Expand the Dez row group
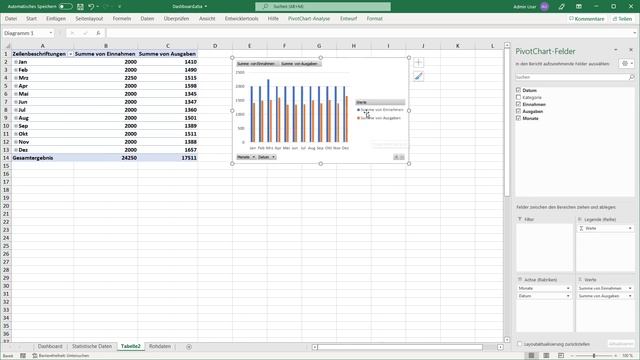 (x=16, y=150)
